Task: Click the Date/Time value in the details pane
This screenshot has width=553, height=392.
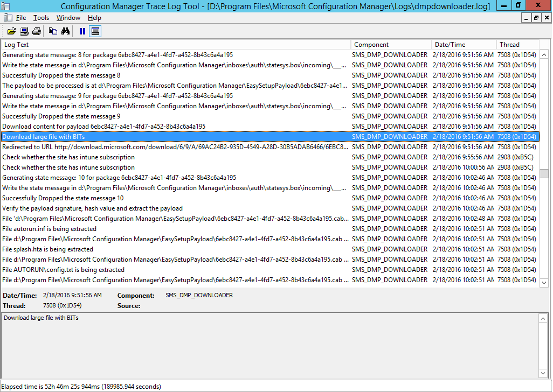Action: (x=72, y=295)
